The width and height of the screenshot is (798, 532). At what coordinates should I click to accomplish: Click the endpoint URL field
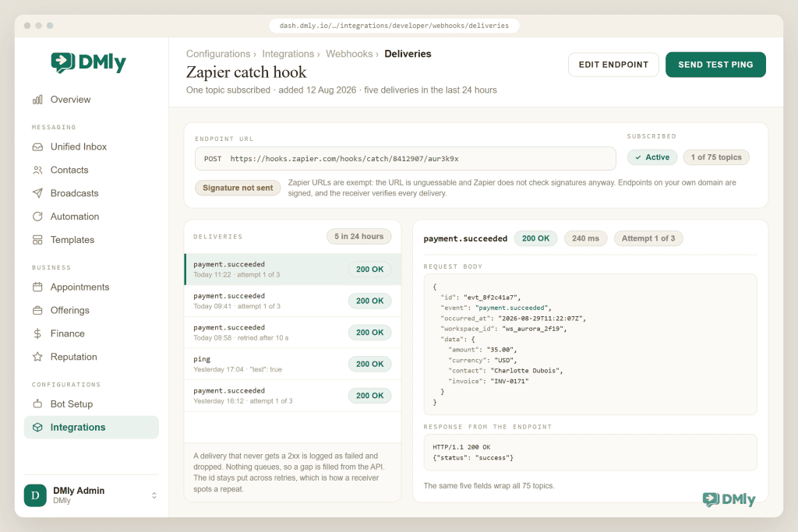[405, 159]
